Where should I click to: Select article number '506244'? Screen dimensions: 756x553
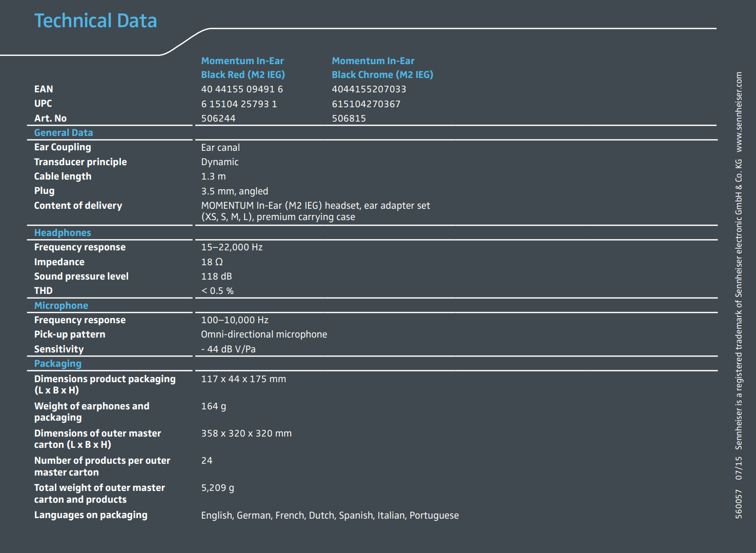coord(218,118)
